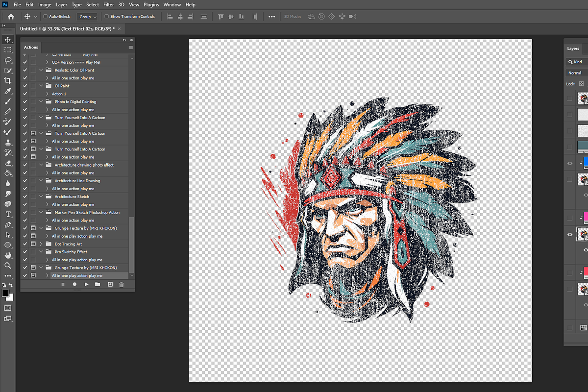Click the Home icon in options bar

11,17
